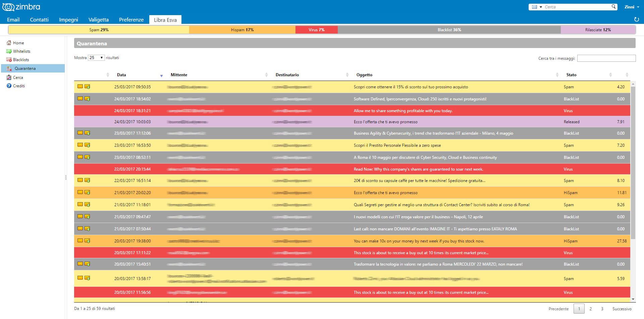
Task: Go to page 3 of results
Action: coord(602,309)
